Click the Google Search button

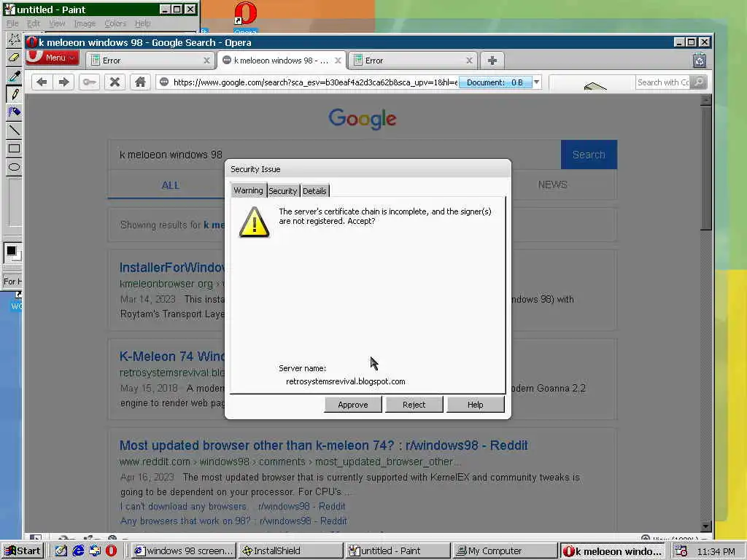589,155
